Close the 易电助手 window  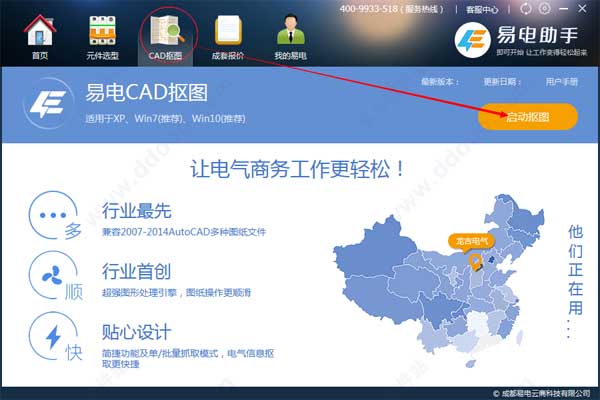pos(582,8)
